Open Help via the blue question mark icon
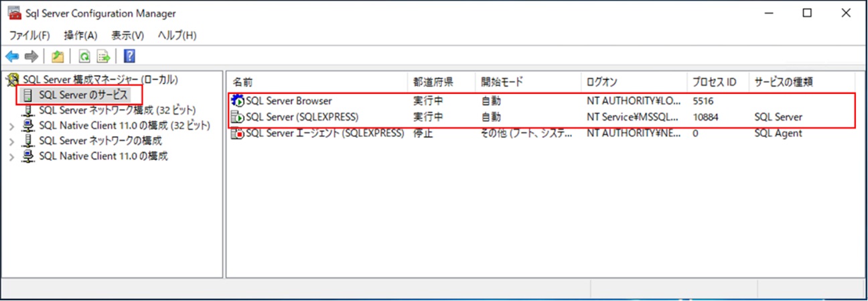The width and height of the screenshot is (868, 301). [x=130, y=57]
